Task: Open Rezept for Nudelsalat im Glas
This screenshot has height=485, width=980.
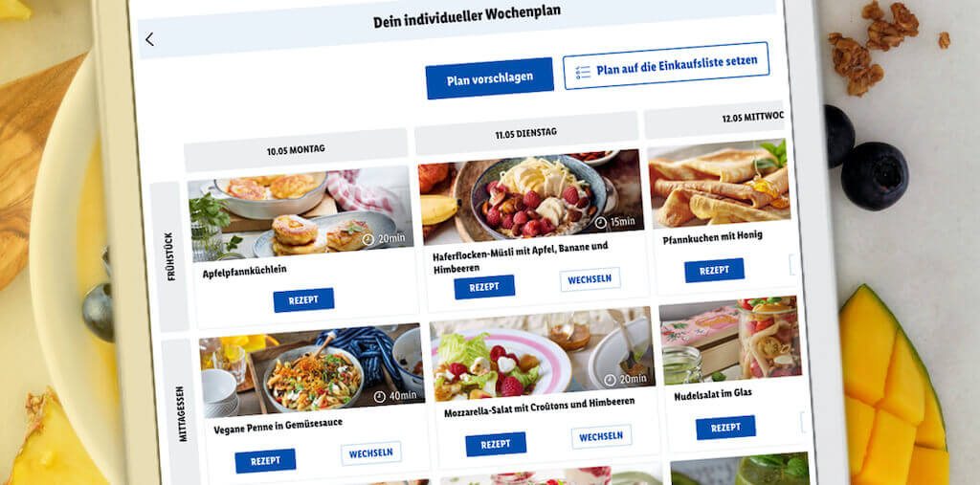Action: [725, 428]
